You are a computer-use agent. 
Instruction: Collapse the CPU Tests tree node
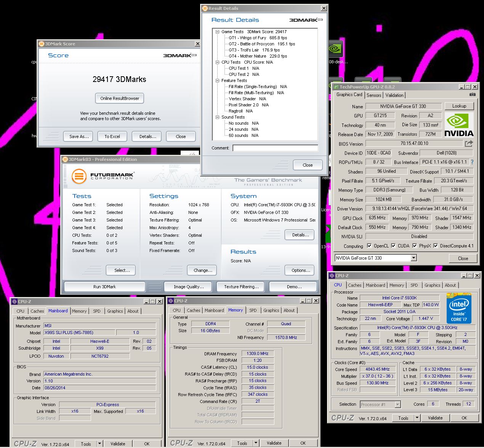pyautogui.click(x=217, y=62)
